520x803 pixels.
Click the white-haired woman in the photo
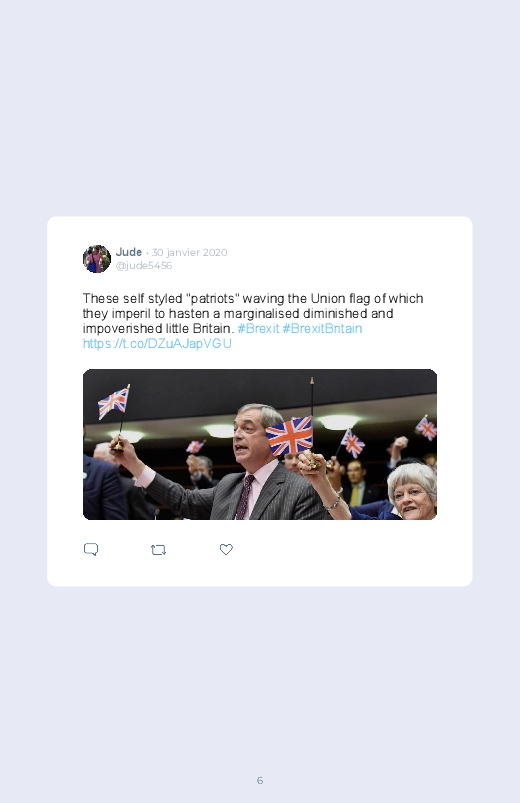(411, 492)
